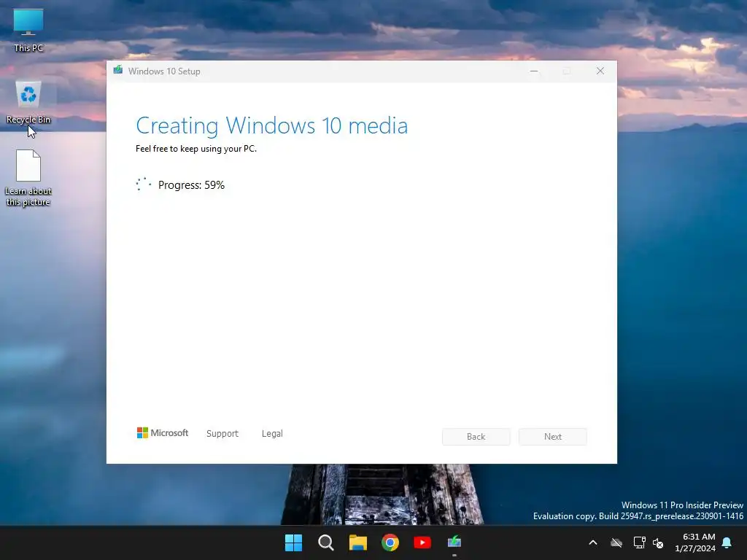
Task: Launch File Explorer from the taskbar
Action: [357, 542]
